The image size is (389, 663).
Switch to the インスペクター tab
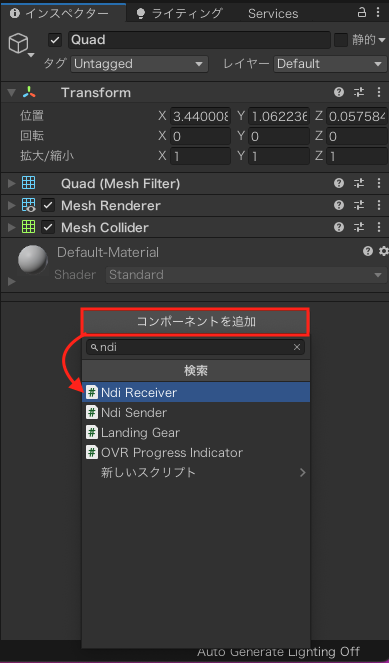pos(63,13)
